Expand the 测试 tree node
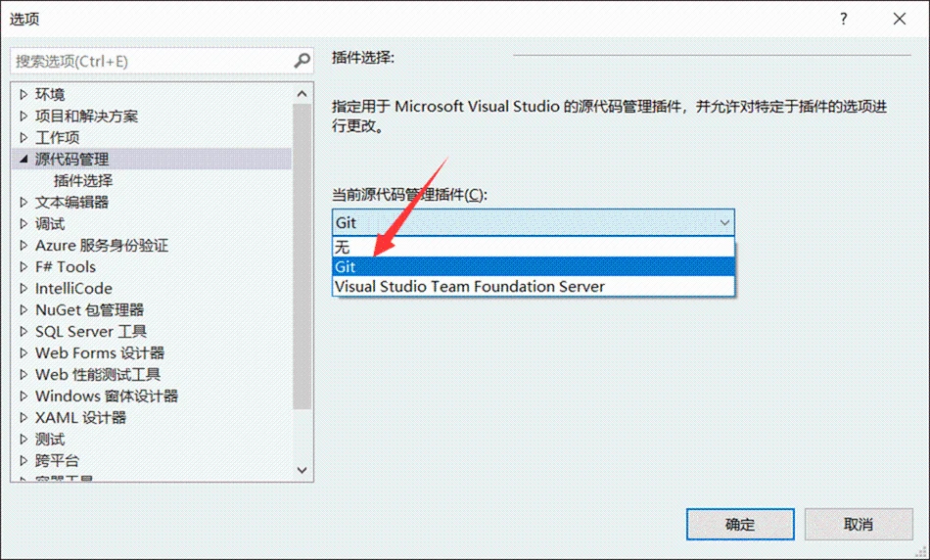 coord(23,439)
